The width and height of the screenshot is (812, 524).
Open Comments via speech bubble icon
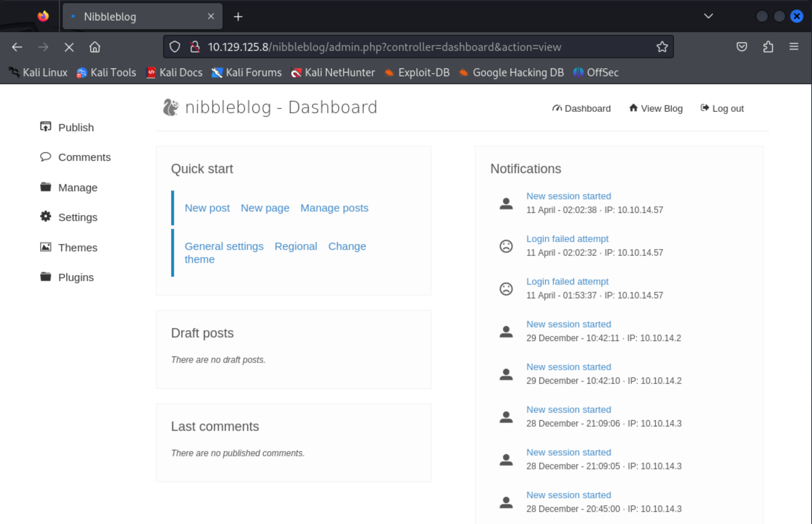pyautogui.click(x=45, y=157)
